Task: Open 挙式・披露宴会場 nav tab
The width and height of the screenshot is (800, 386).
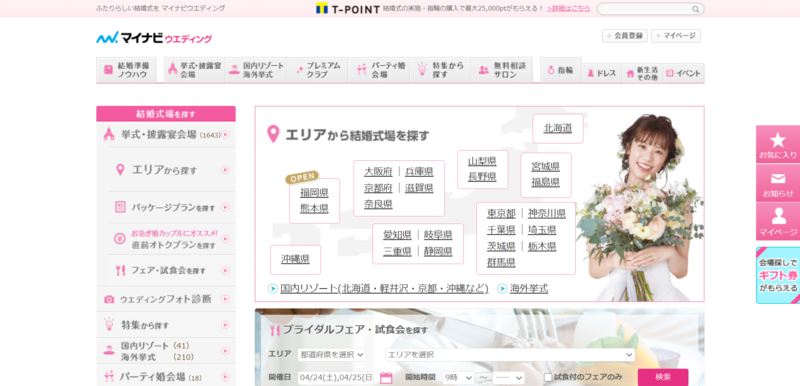Action: point(194,70)
